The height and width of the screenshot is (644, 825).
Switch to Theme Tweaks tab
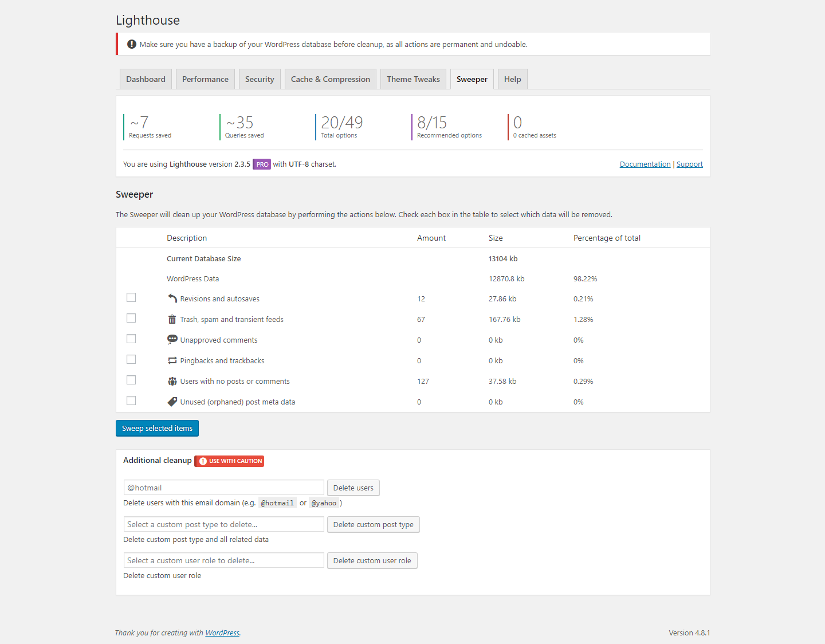pos(413,79)
